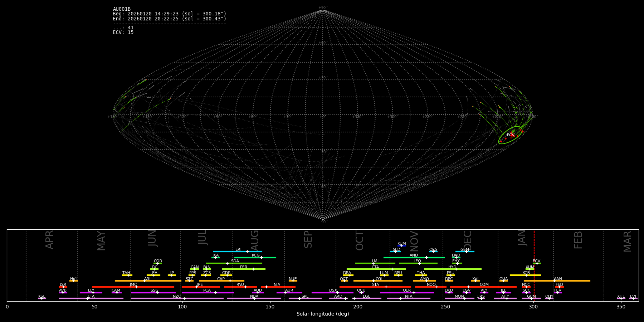This screenshot has width=644, height=322.
Task: Click the AUG month label
Action: click(255, 240)
